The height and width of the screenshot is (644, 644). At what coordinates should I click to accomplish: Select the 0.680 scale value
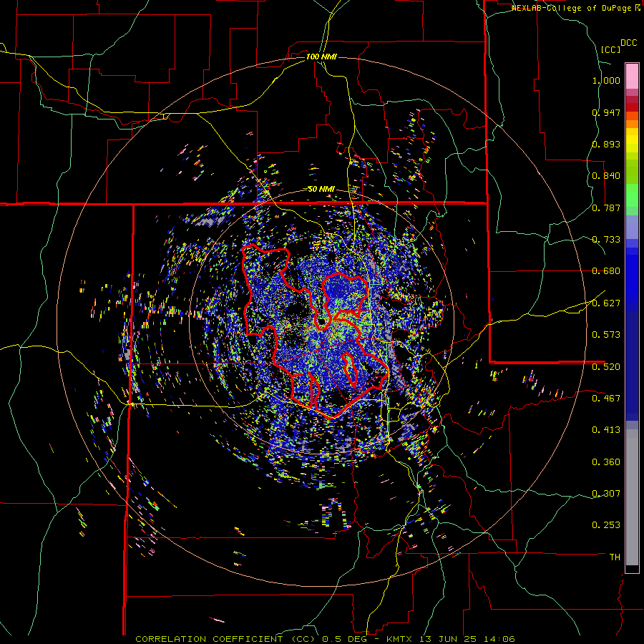(x=606, y=271)
